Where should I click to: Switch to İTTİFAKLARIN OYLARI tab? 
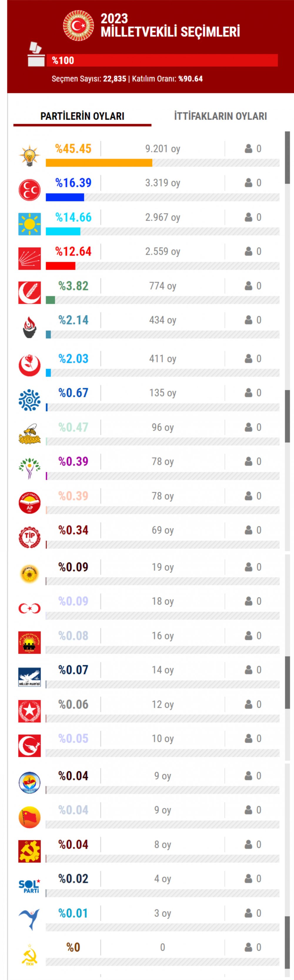pyautogui.click(x=220, y=116)
